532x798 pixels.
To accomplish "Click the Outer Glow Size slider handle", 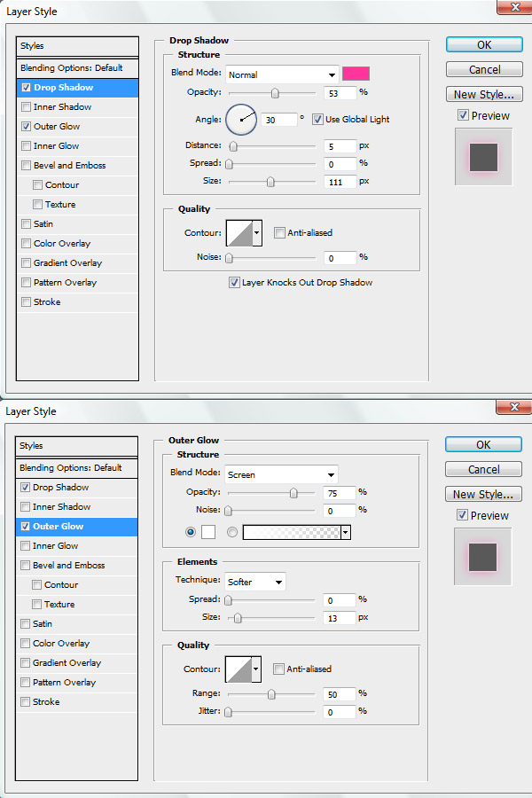I will [238, 618].
